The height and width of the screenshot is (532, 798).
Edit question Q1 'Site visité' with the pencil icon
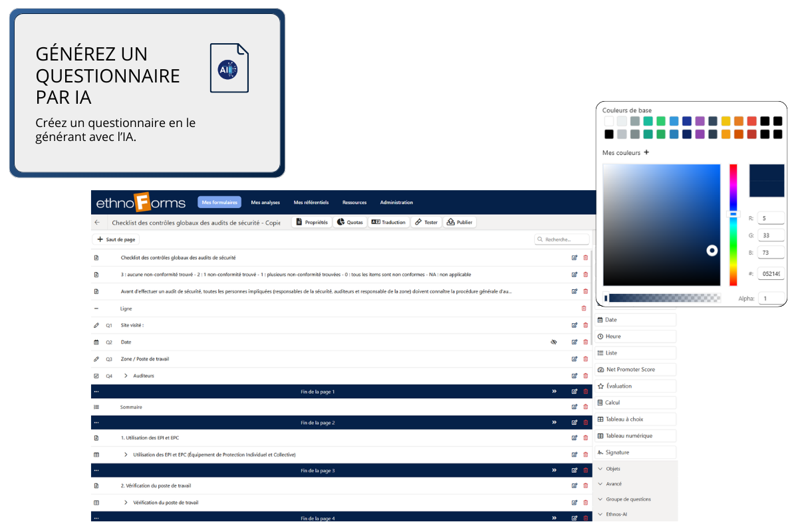point(574,325)
